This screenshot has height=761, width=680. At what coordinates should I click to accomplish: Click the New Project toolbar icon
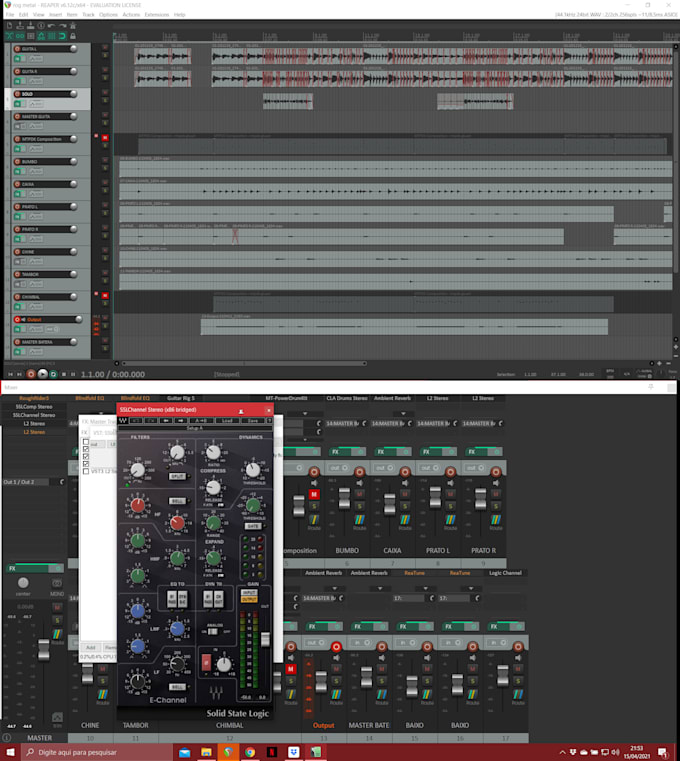(9, 26)
